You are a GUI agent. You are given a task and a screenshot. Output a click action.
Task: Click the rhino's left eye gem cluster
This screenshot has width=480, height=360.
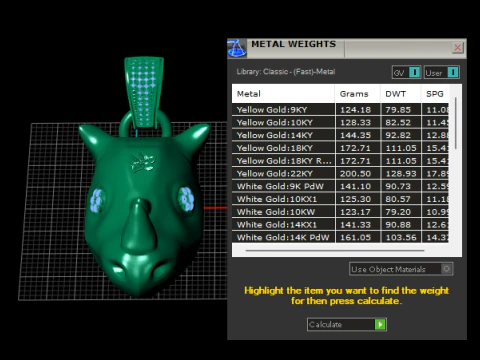tap(97, 200)
